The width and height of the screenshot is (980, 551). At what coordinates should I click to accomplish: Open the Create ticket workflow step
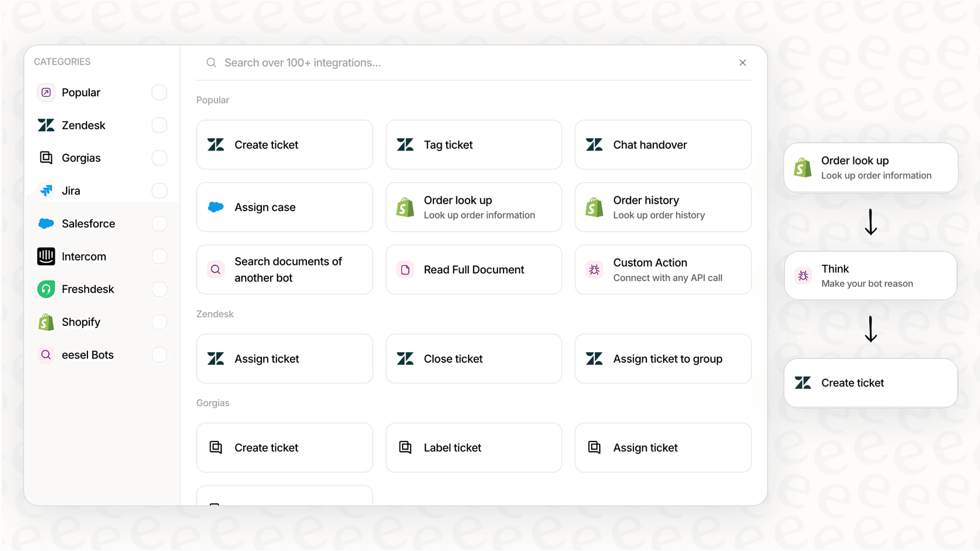click(x=871, y=382)
